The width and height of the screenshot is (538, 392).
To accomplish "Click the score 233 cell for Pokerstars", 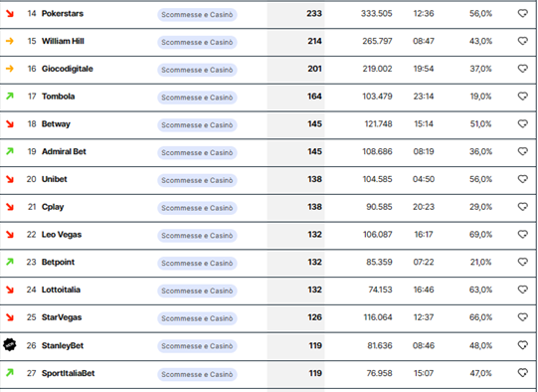I will coord(295,14).
